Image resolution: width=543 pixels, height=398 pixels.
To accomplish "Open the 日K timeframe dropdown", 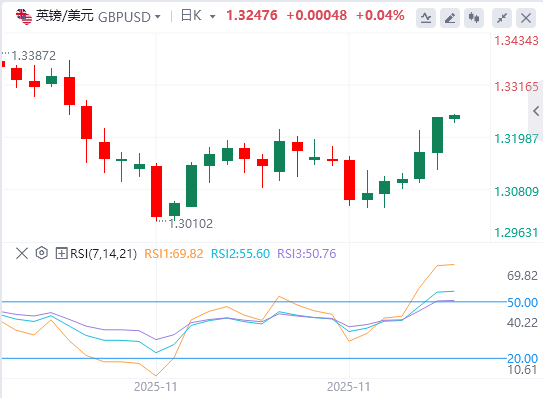I will [198, 16].
